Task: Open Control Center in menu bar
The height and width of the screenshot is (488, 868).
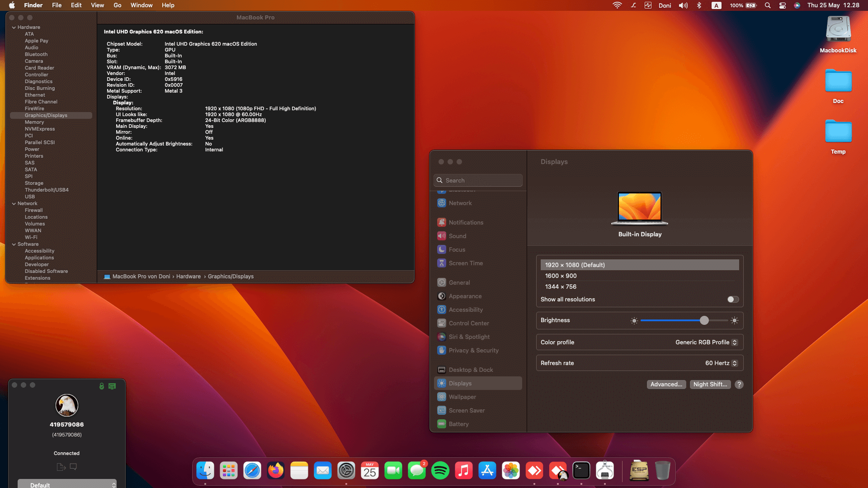Action: coord(783,5)
